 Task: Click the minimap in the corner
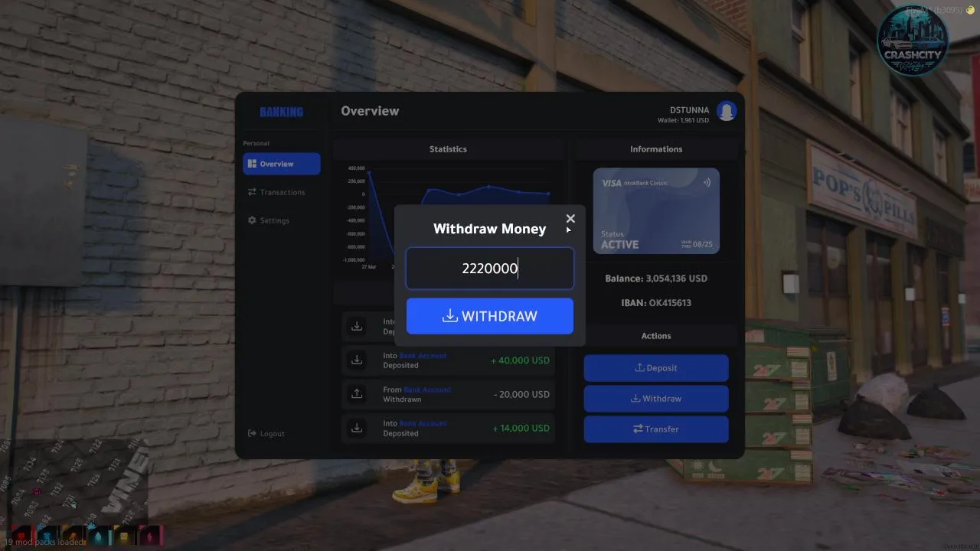click(x=73, y=481)
